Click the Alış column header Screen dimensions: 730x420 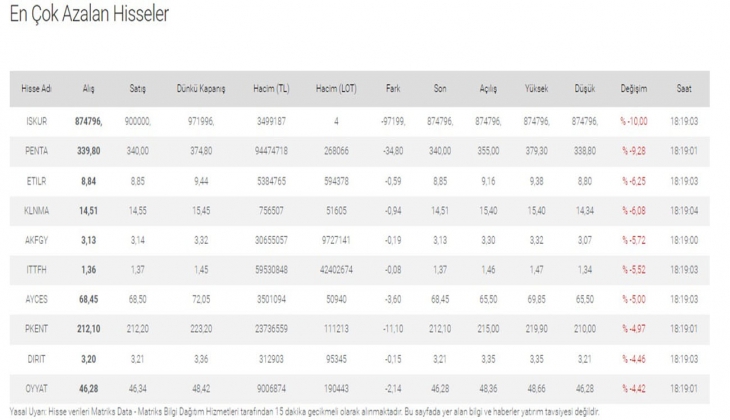(x=88, y=88)
